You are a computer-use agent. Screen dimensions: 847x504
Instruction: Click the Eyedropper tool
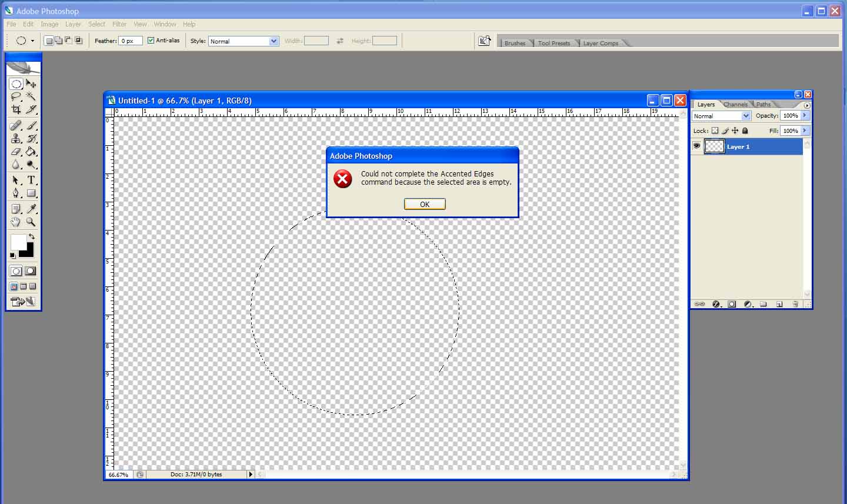pyautogui.click(x=31, y=209)
